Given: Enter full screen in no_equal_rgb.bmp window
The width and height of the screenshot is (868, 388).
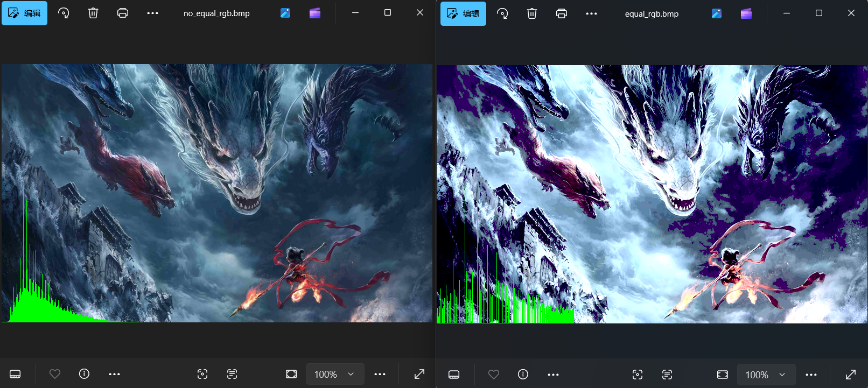Looking at the screenshot, I should pyautogui.click(x=419, y=374).
